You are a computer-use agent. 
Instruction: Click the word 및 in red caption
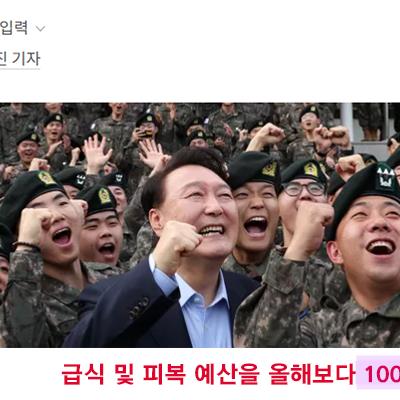[x=124, y=374]
